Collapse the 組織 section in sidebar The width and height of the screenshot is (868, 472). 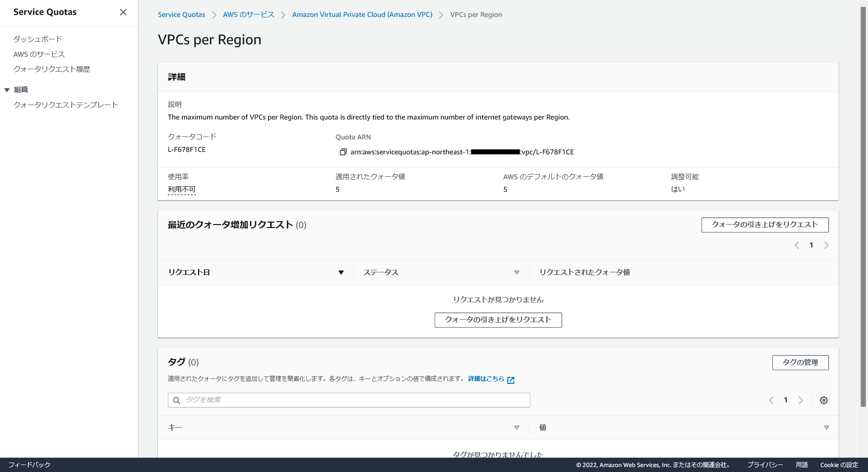coord(7,90)
